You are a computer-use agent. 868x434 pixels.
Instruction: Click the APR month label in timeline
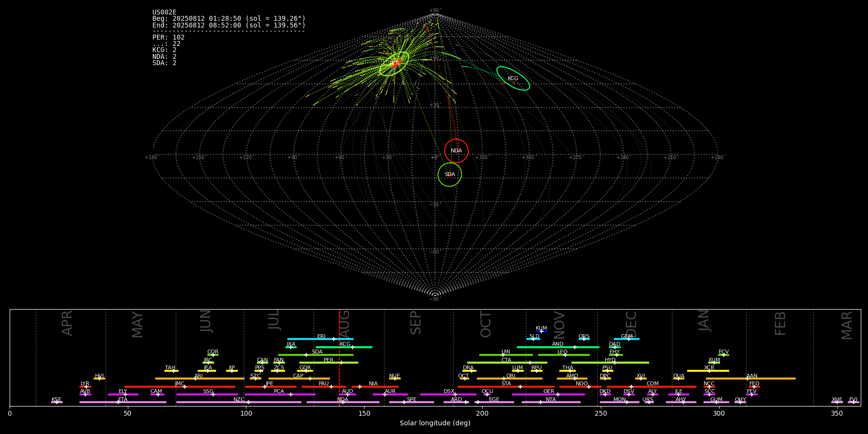pyautogui.click(x=67, y=323)
